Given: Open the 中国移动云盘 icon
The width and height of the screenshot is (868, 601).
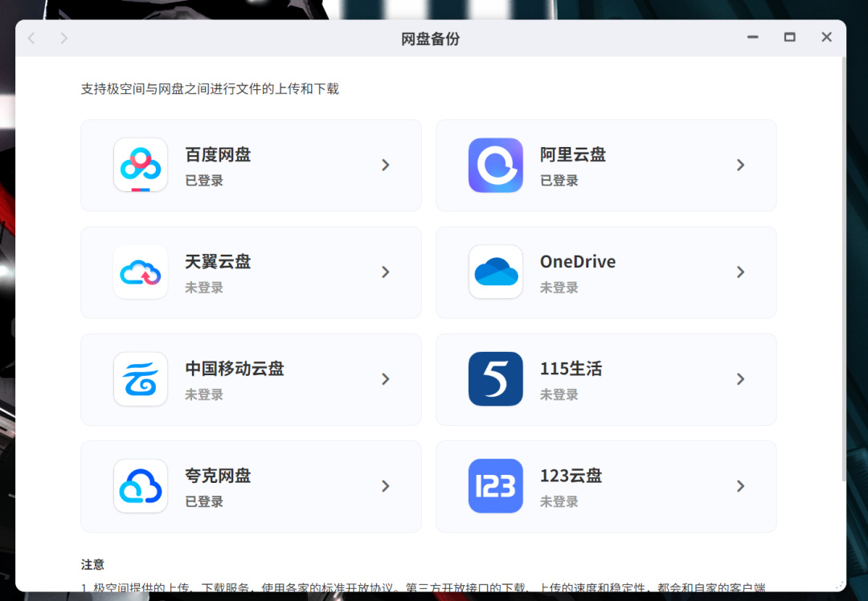Looking at the screenshot, I should click(x=141, y=379).
